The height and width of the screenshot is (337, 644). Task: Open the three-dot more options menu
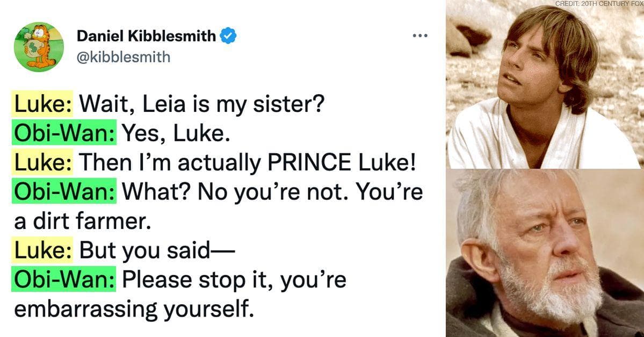coord(419,36)
